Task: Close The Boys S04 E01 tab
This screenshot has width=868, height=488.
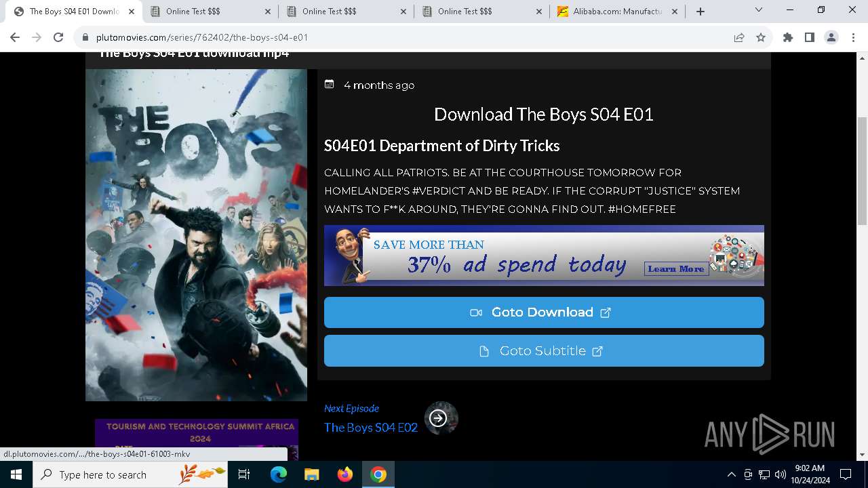Action: (132, 12)
